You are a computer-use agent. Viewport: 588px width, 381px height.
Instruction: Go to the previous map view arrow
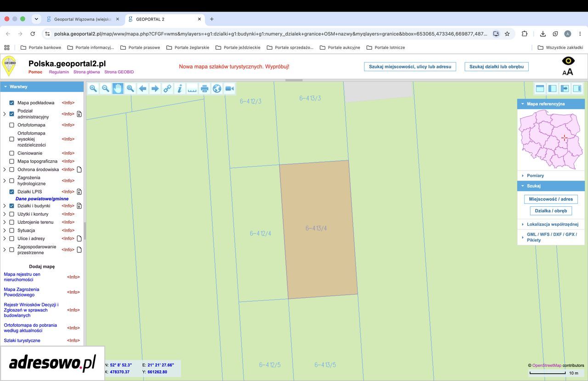(x=143, y=89)
